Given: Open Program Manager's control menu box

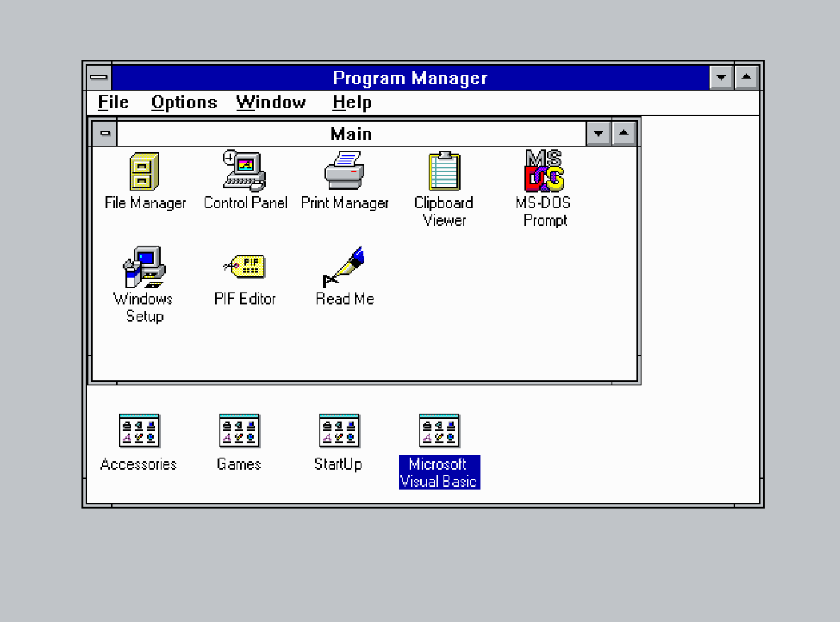Looking at the screenshot, I should click(x=99, y=77).
